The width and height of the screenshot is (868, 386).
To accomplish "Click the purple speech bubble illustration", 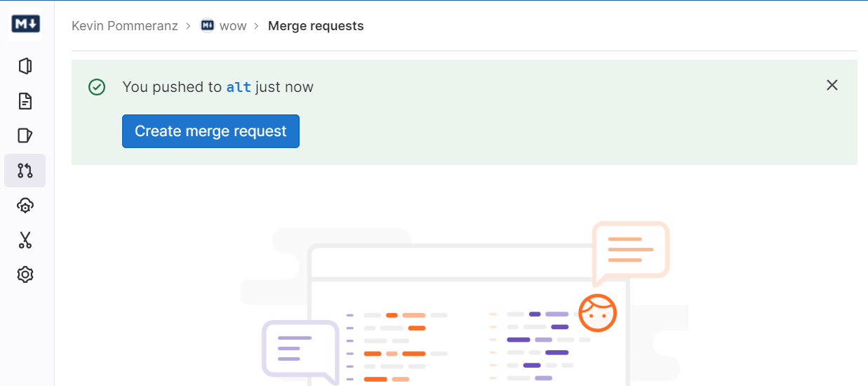I will pos(300,348).
